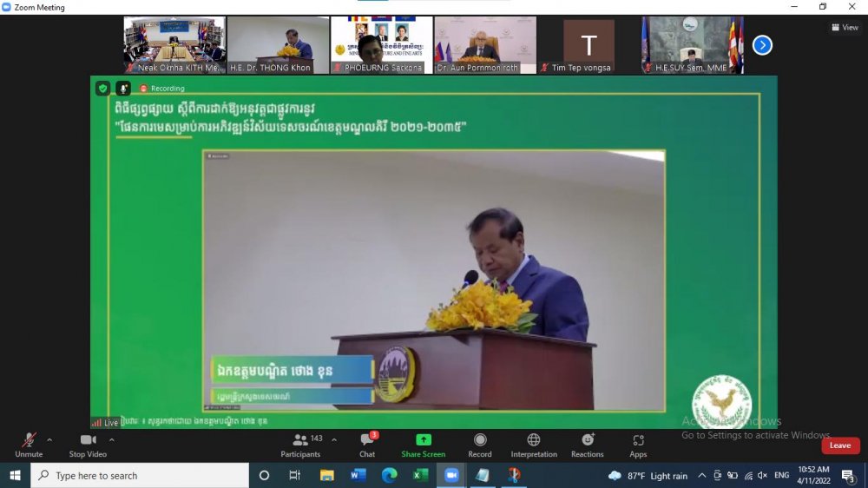The image size is (868, 488).
Task: Unmute the microphone
Action: click(29, 445)
